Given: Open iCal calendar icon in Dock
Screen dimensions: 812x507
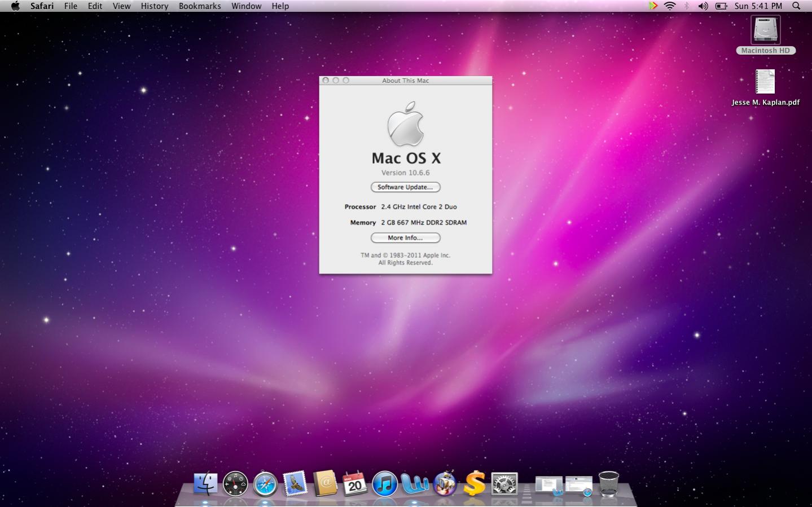Looking at the screenshot, I should click(355, 483).
